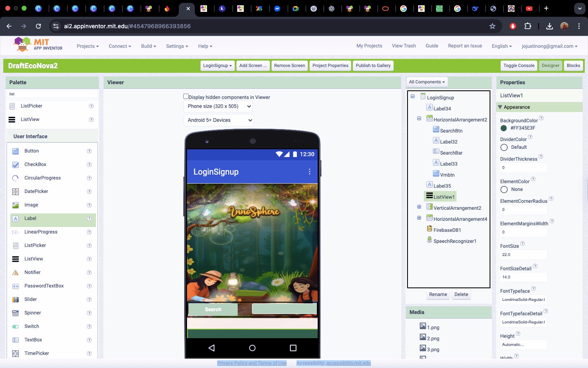Viewport: 588px width, 368px height.
Task: Click the Notifier icon in the palette
Action: (16, 272)
